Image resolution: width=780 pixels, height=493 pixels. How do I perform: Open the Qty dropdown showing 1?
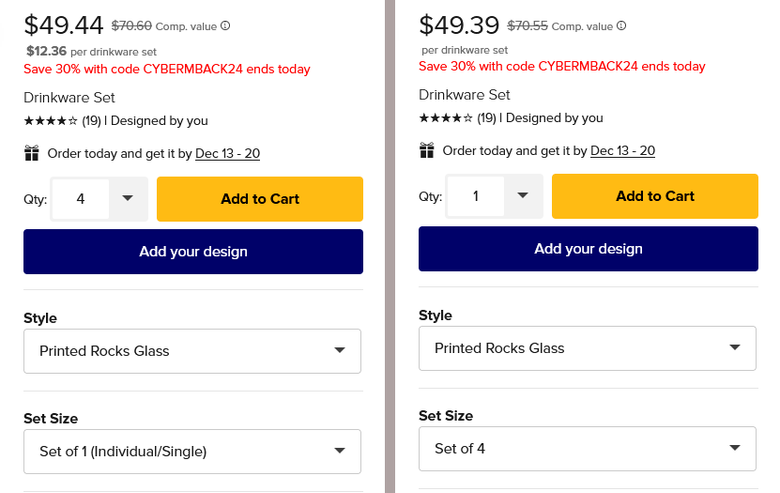[494, 196]
